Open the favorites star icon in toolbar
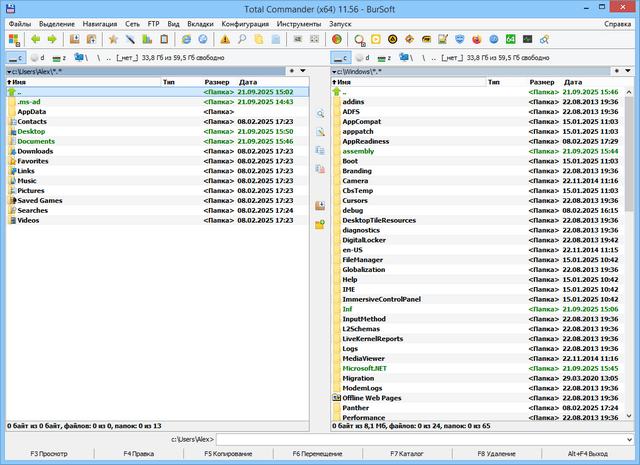The image size is (640, 465). (113, 39)
